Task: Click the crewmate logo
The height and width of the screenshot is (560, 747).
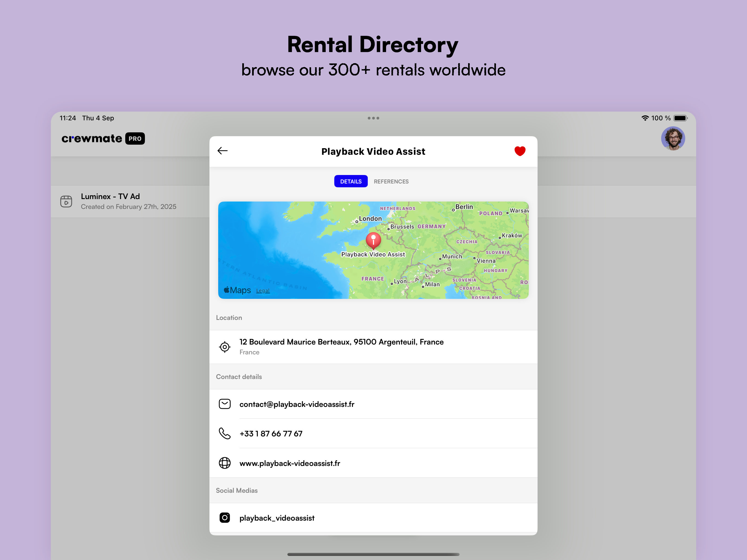Action: (92, 138)
